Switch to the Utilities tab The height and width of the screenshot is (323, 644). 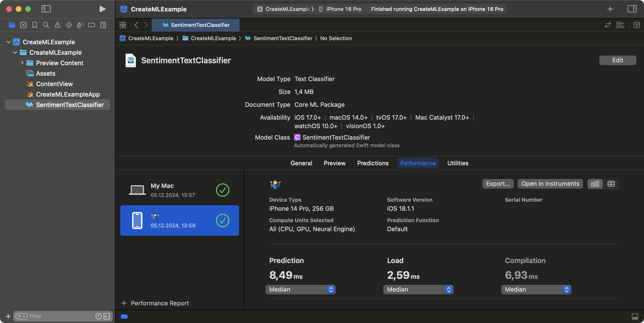pos(458,163)
